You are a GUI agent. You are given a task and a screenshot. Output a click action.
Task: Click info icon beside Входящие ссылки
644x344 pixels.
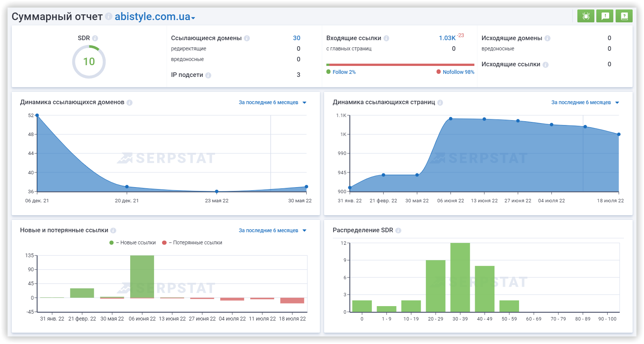tap(386, 38)
